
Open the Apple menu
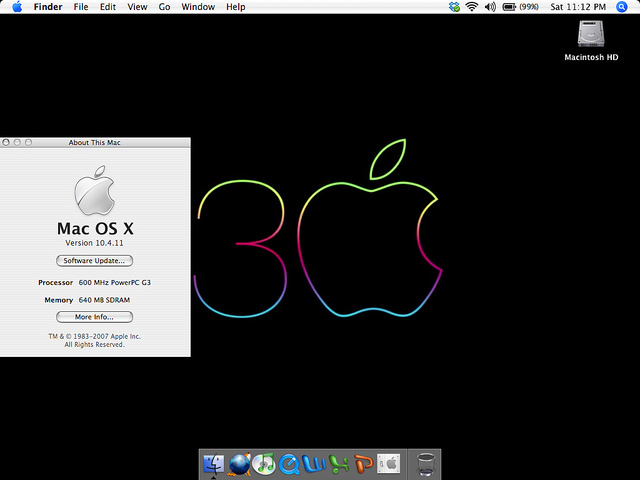(17, 7)
